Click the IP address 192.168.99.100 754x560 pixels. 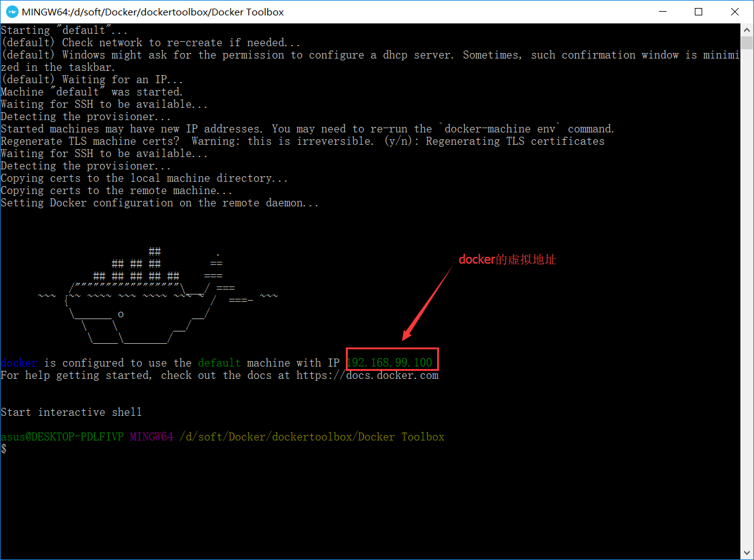coord(390,363)
